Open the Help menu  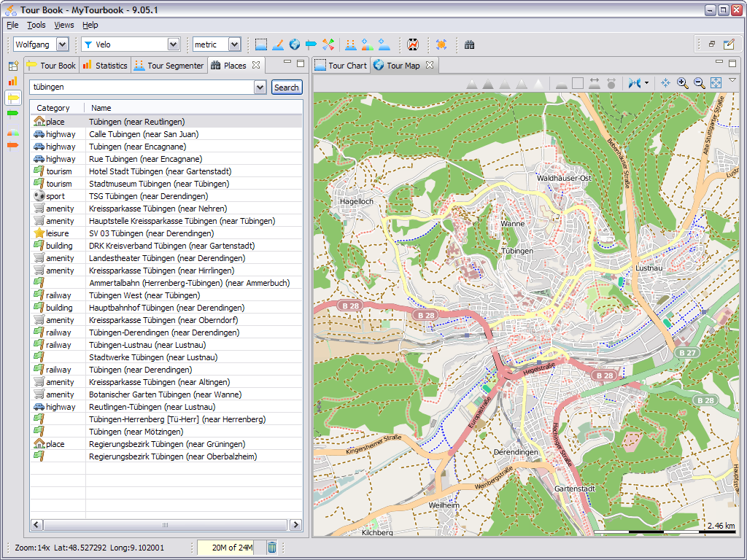click(x=90, y=25)
